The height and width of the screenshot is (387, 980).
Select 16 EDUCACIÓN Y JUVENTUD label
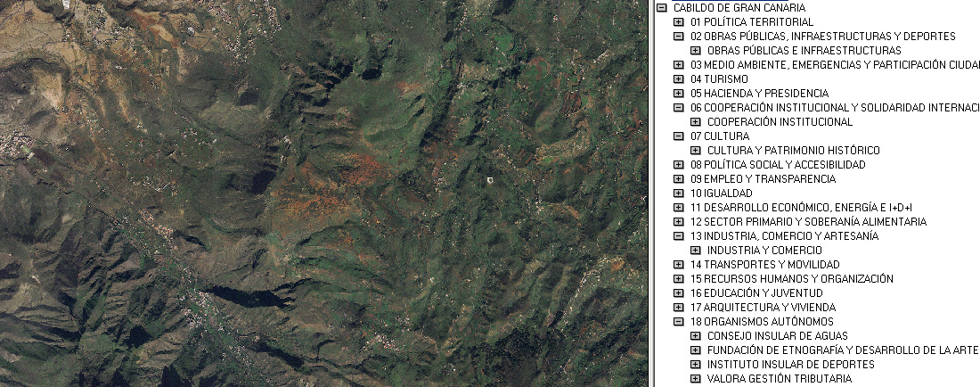(757, 293)
